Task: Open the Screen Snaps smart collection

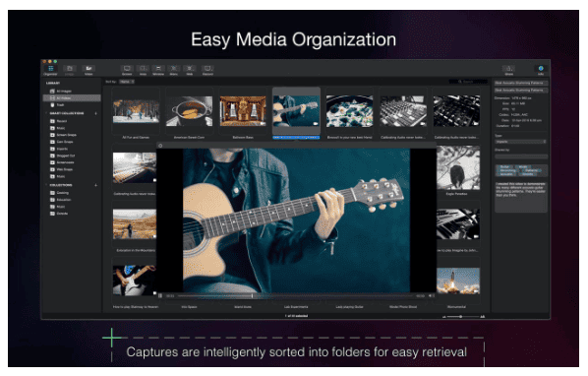Action: [x=71, y=135]
